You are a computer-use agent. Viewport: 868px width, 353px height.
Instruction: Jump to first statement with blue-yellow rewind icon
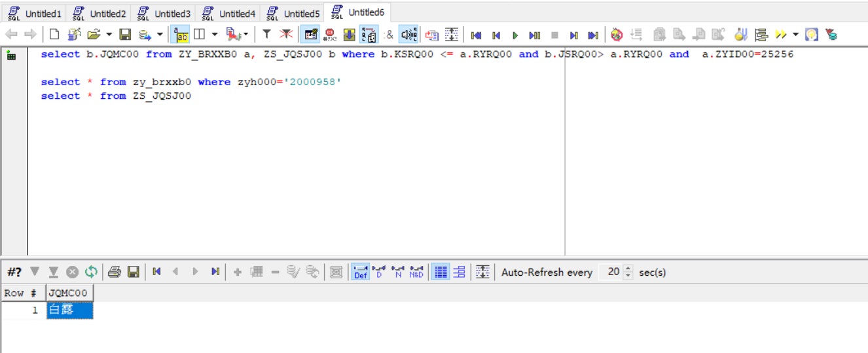[477, 35]
